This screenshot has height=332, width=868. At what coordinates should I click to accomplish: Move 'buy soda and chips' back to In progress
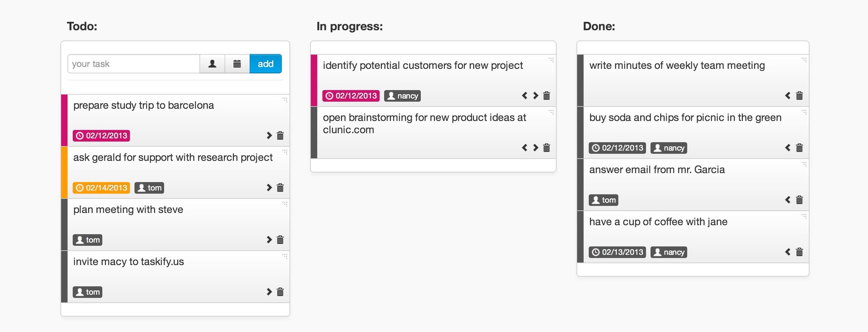(x=788, y=147)
